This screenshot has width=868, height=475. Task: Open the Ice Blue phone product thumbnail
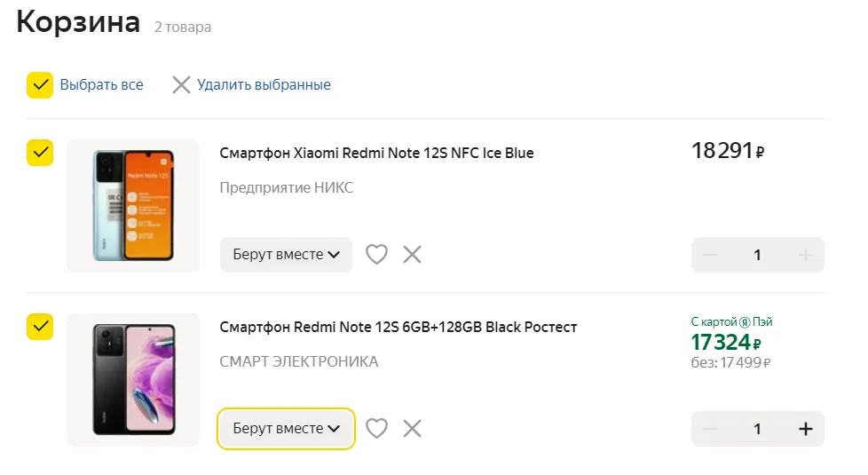point(133,206)
